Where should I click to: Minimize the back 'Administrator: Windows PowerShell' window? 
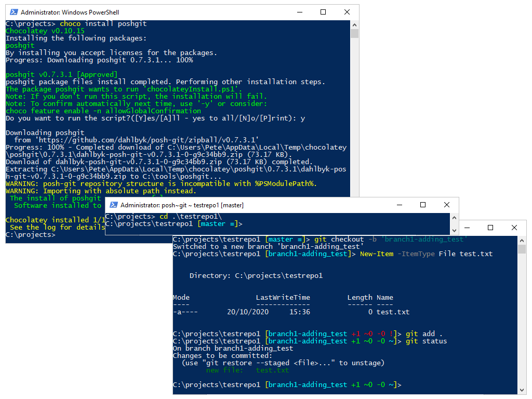[299, 12]
